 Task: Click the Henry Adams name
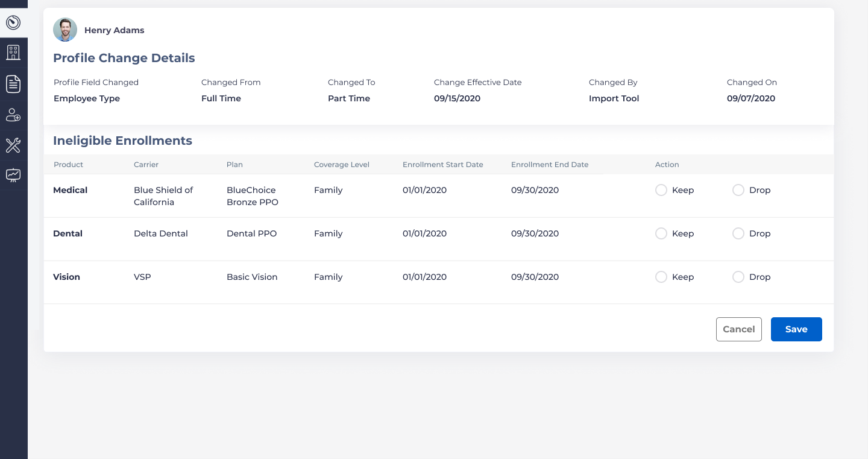pos(114,30)
